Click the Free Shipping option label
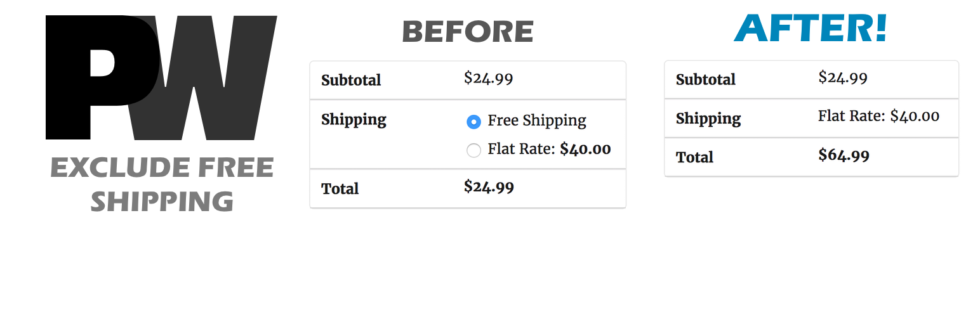 [537, 120]
